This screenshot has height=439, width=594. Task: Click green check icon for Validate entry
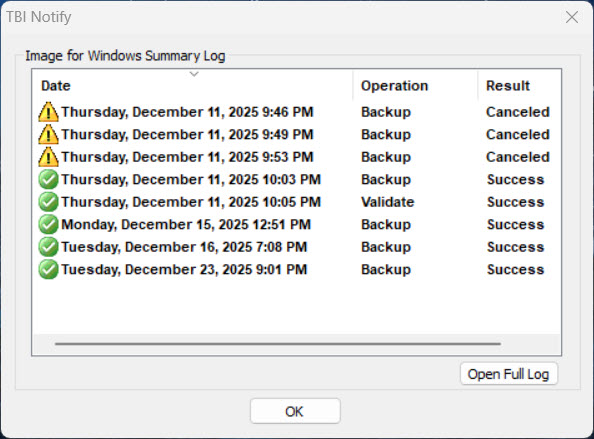point(48,202)
